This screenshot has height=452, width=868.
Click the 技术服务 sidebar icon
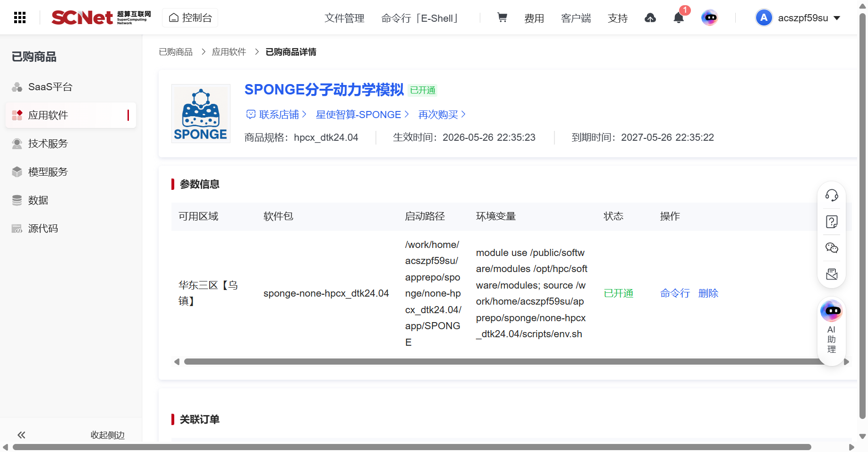17,144
